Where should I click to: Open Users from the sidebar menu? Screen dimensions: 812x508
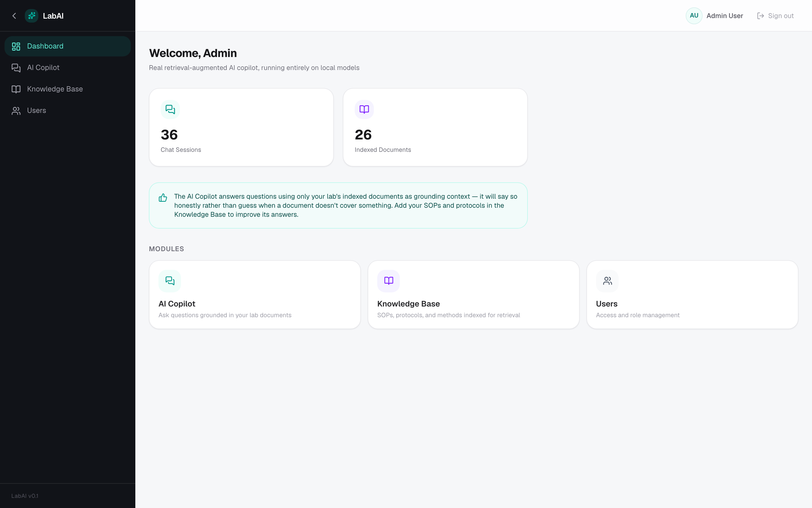coord(68,111)
